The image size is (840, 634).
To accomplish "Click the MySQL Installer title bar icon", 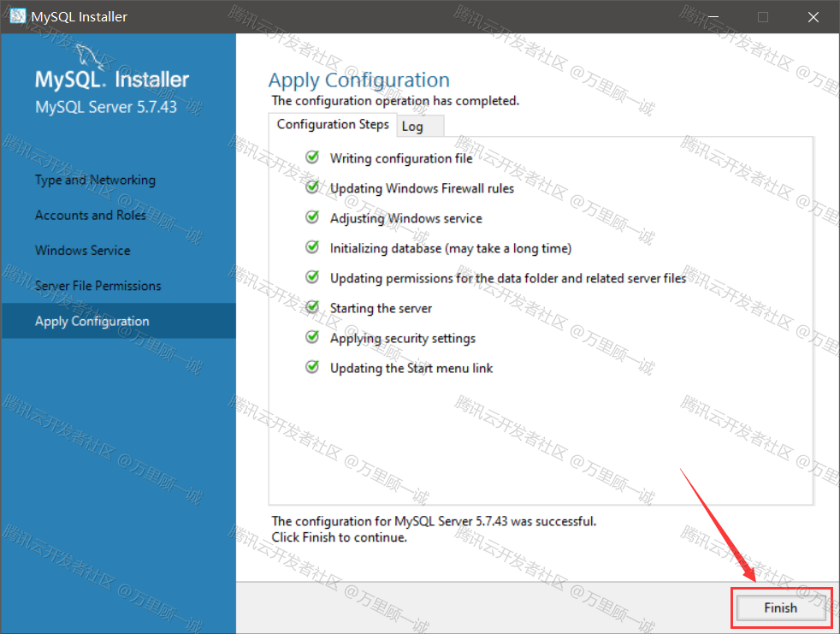I will click(18, 16).
